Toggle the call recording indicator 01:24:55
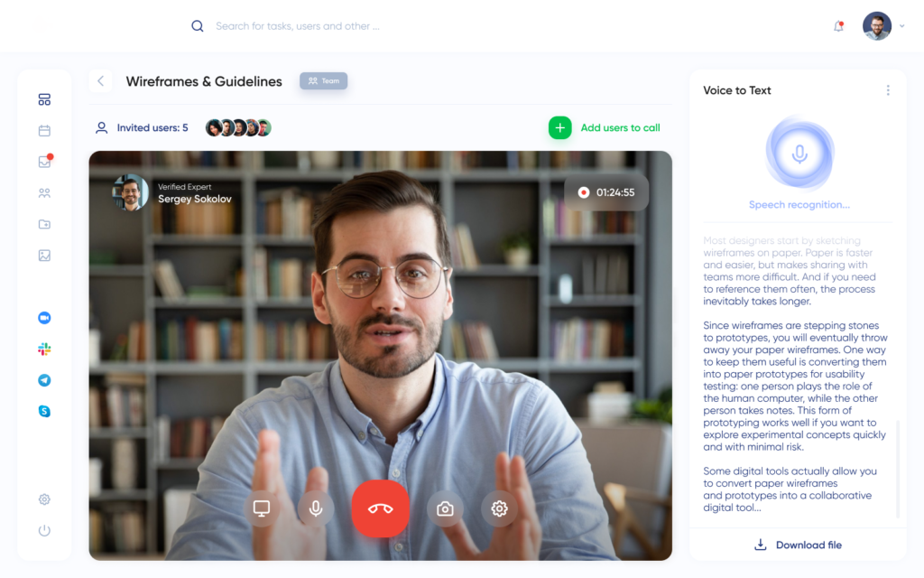The image size is (924, 578). [606, 192]
